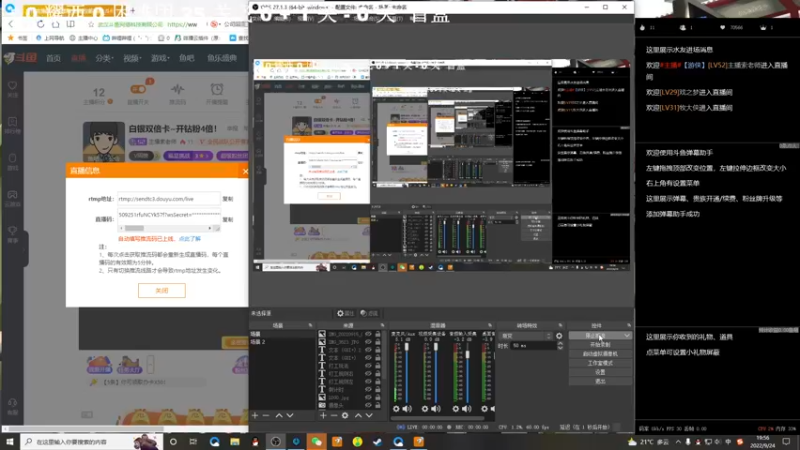Open 首页 tab on Douyu navigation

pyautogui.click(x=53, y=58)
